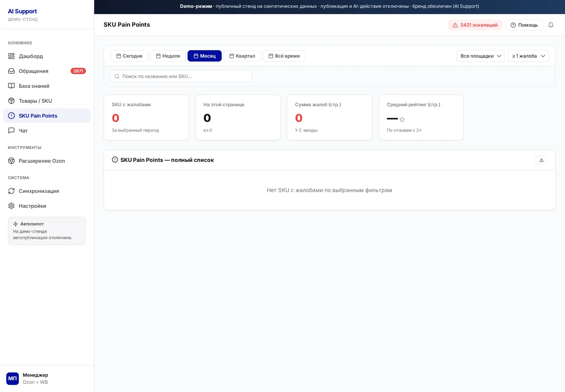Click the На этой странице card
Viewport: 565px width, 392px height.
point(238,117)
